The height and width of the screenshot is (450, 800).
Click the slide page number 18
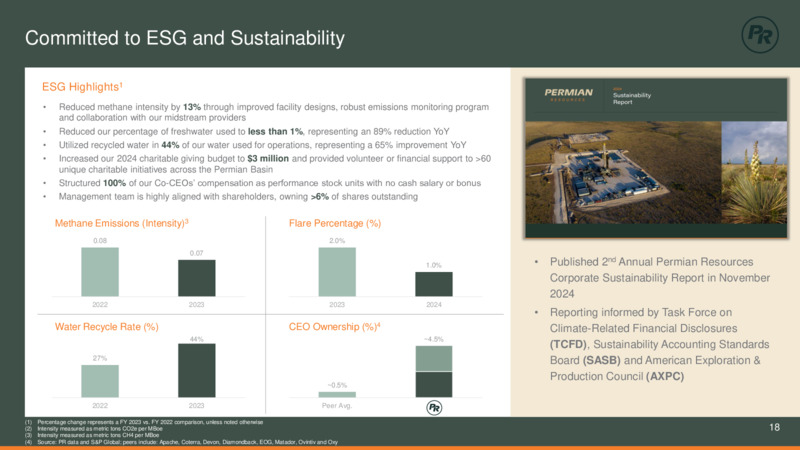point(774,427)
